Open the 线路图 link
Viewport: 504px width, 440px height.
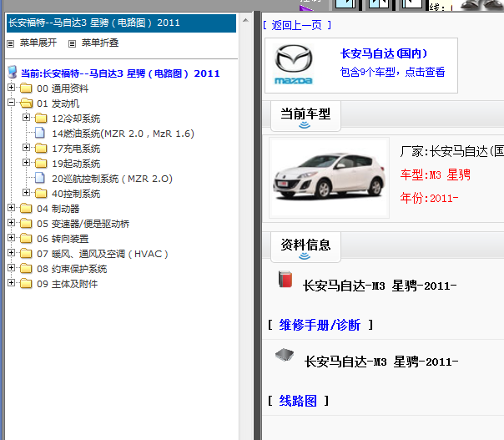298,401
